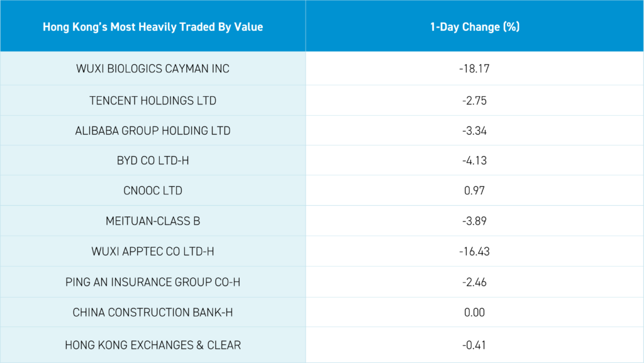Click the -18.17 change value

(x=474, y=69)
